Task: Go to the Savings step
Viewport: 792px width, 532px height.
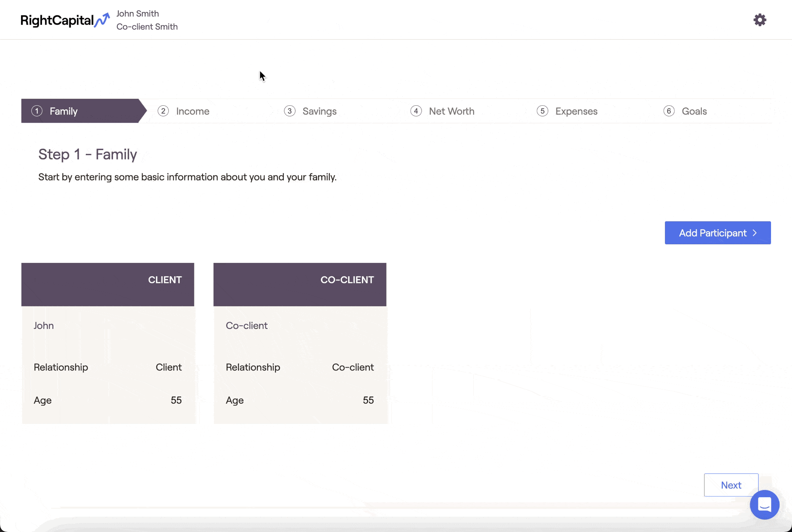Action: pos(319,111)
